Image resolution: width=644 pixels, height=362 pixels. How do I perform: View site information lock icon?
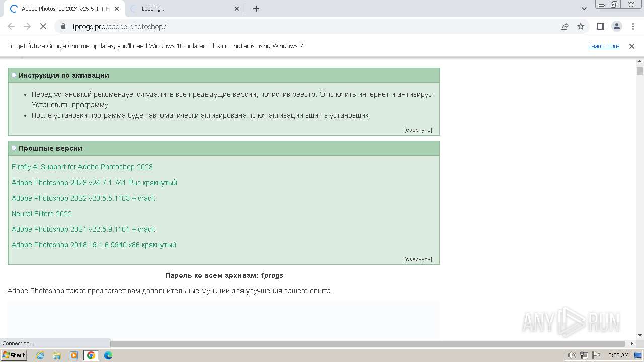pyautogui.click(x=63, y=26)
